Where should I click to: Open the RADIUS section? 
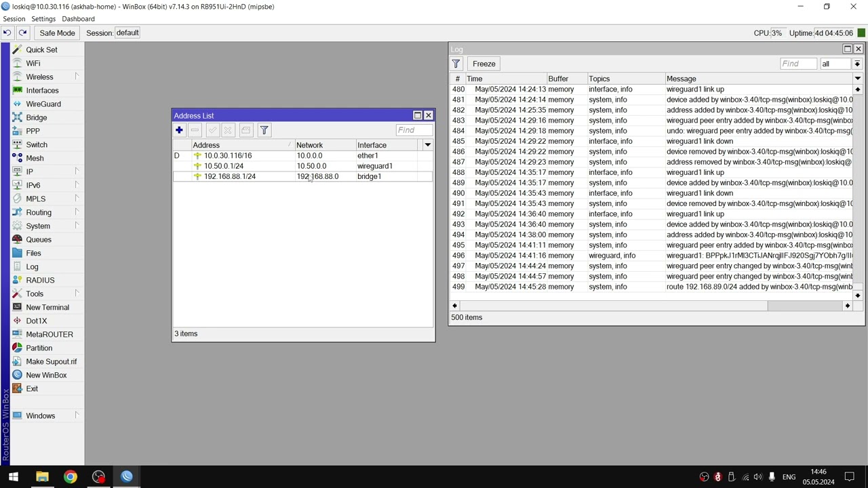coord(40,280)
